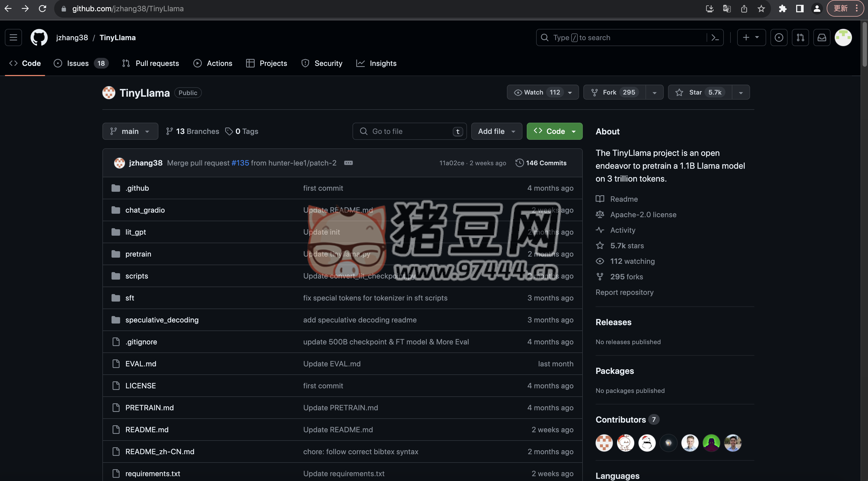View the 295 forks link
868x481 pixels.
[626, 277]
